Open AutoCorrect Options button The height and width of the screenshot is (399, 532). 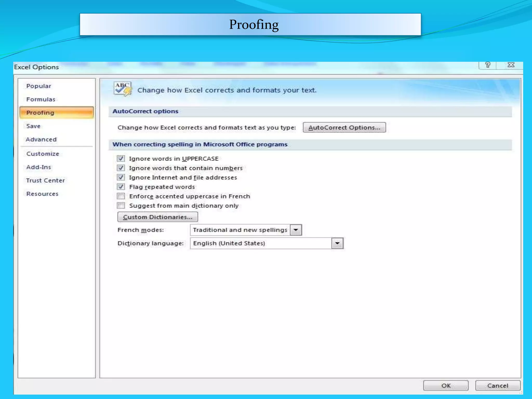click(344, 128)
